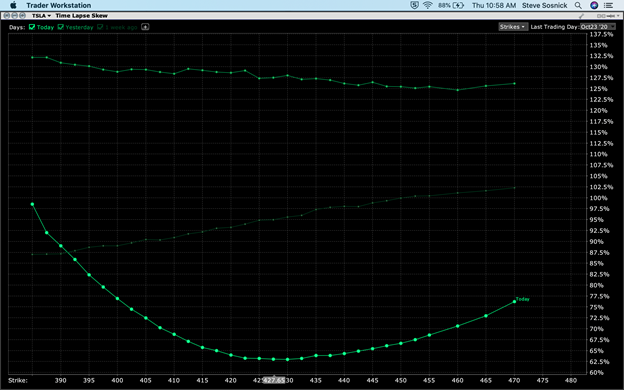Viewport: 624px width, 390px height.
Task: Click the 60% label on volatility axis
Action: tap(597, 372)
